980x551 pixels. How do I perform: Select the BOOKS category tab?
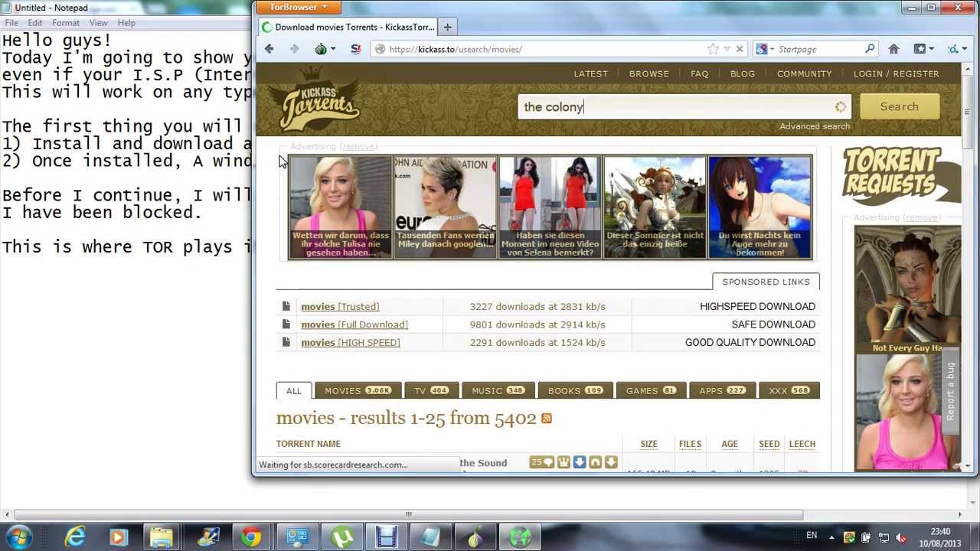coord(575,390)
